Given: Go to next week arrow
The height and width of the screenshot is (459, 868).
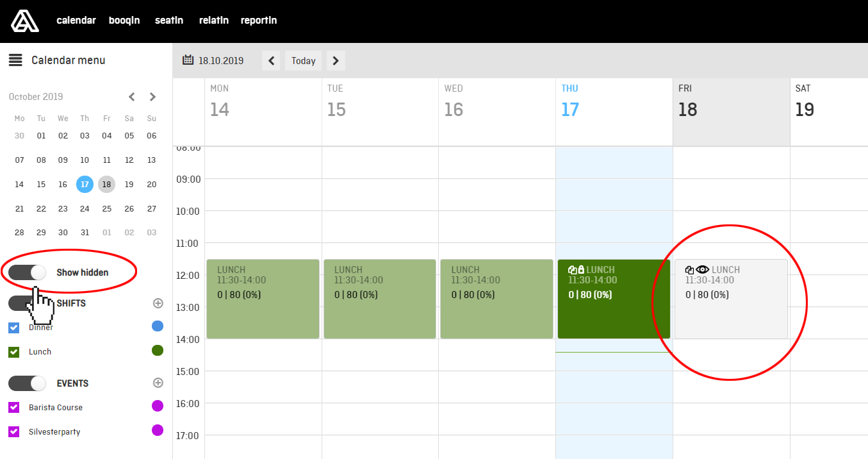Looking at the screenshot, I should 336,61.
